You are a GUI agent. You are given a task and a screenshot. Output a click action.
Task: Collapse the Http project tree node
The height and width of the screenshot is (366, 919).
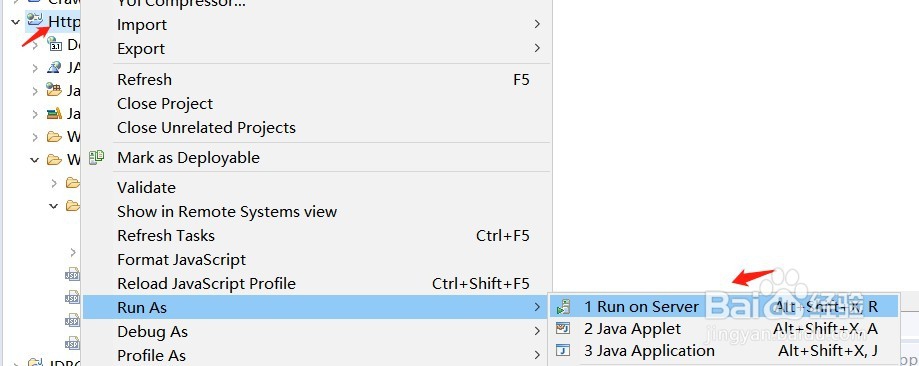click(x=15, y=22)
